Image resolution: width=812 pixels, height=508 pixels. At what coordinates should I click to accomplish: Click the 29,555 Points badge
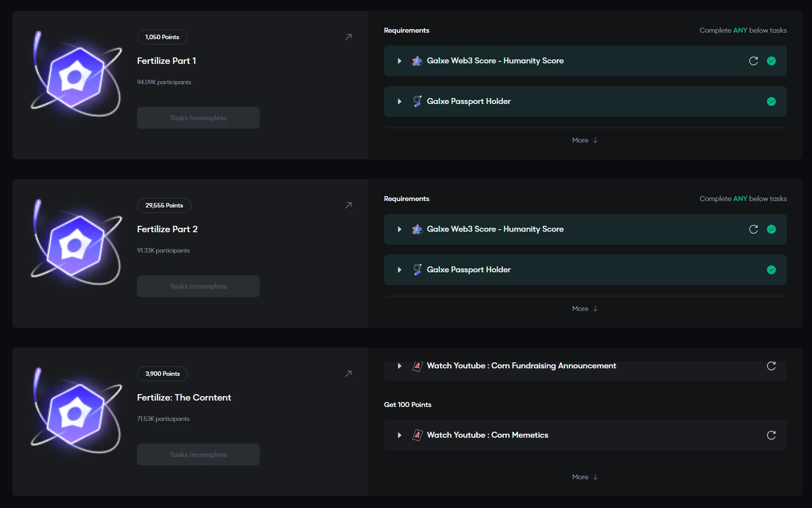[164, 205]
